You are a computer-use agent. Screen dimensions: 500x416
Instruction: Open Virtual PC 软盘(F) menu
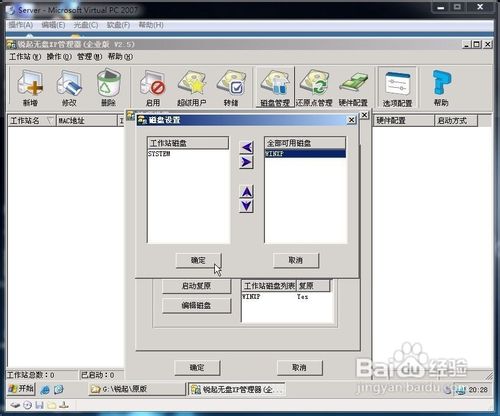[x=118, y=25]
